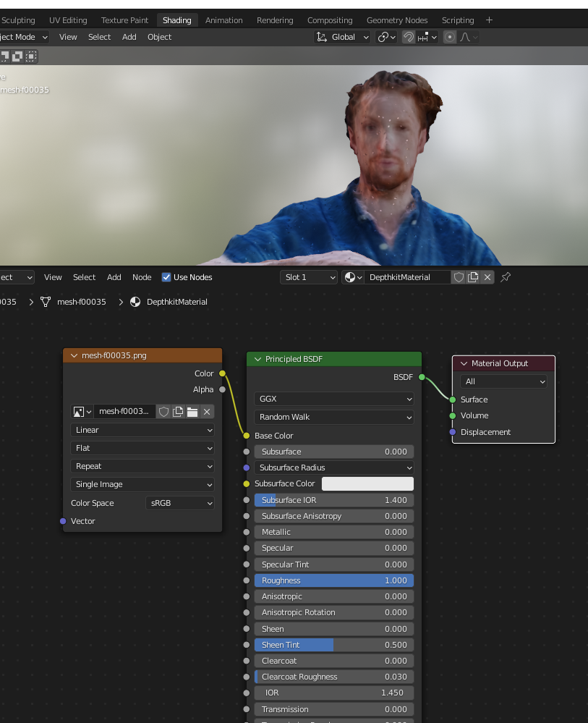The image size is (588, 723).
Task: Open the Global transform orientation dropdown
Action: 343,37
